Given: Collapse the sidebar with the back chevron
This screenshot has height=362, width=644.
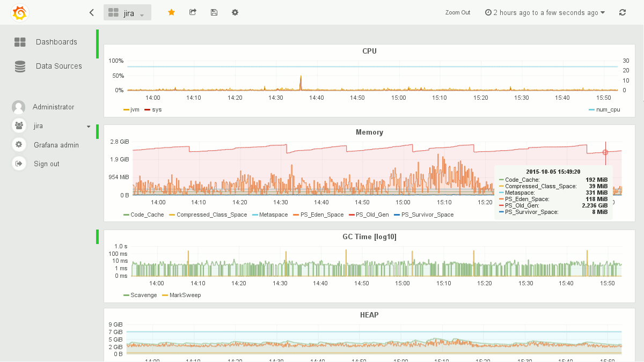Looking at the screenshot, I should point(92,12).
